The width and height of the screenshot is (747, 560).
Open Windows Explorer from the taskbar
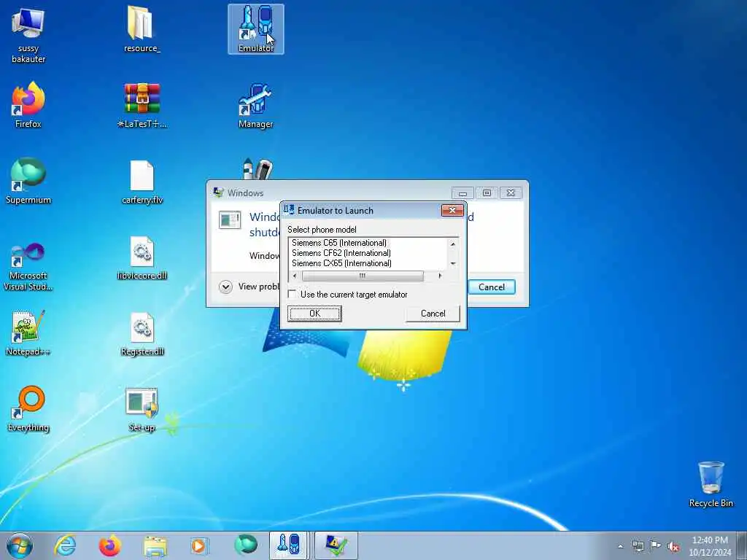pyautogui.click(x=155, y=546)
